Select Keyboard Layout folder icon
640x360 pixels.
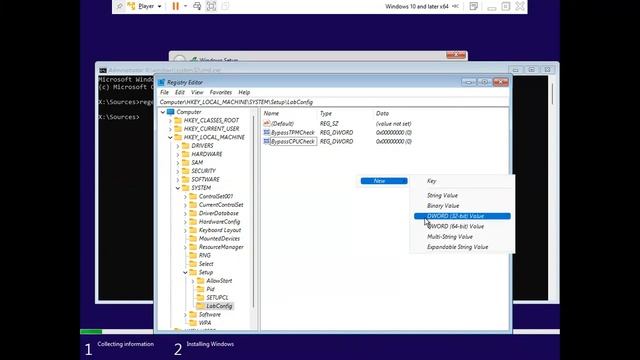click(x=193, y=230)
